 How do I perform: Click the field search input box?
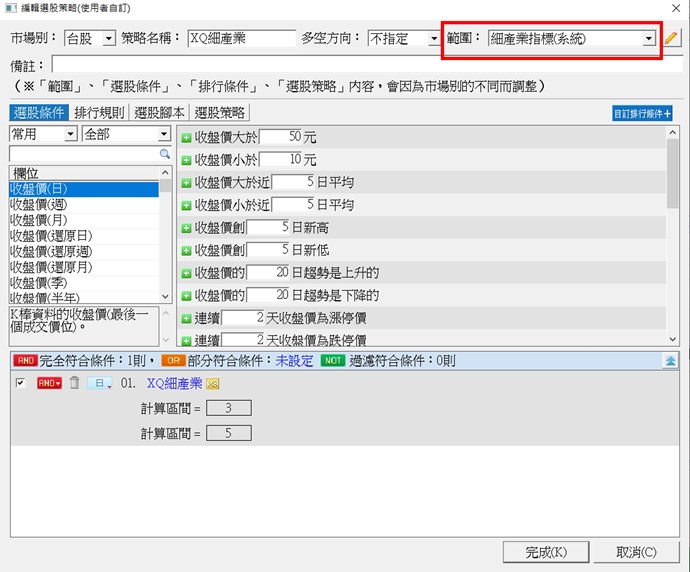[x=84, y=154]
